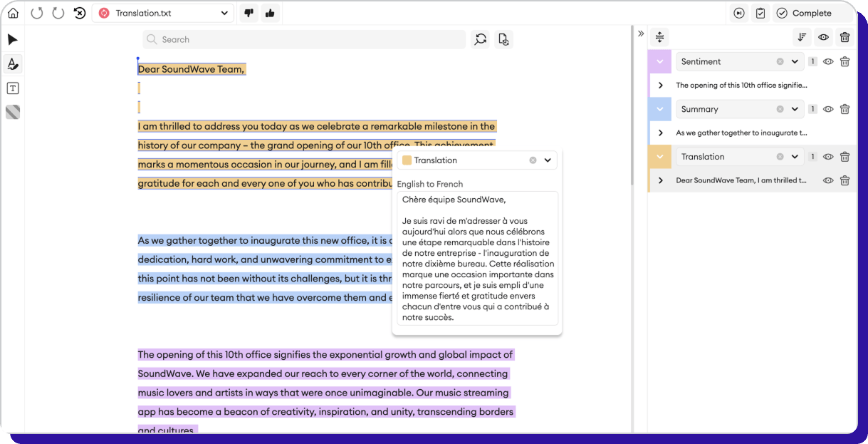Select the text box tool
Screen dimensions: 868x444
13,88
